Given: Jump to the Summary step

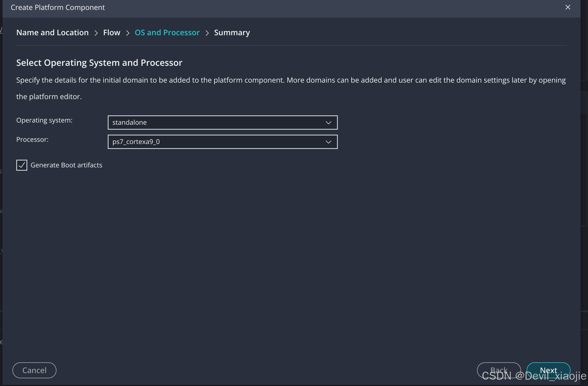Looking at the screenshot, I should [232, 32].
